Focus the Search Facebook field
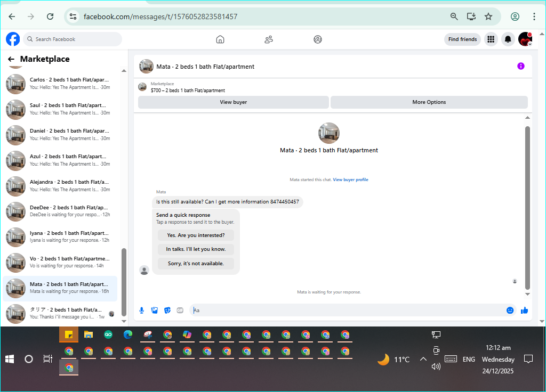The height and width of the screenshot is (392, 546). click(x=73, y=39)
